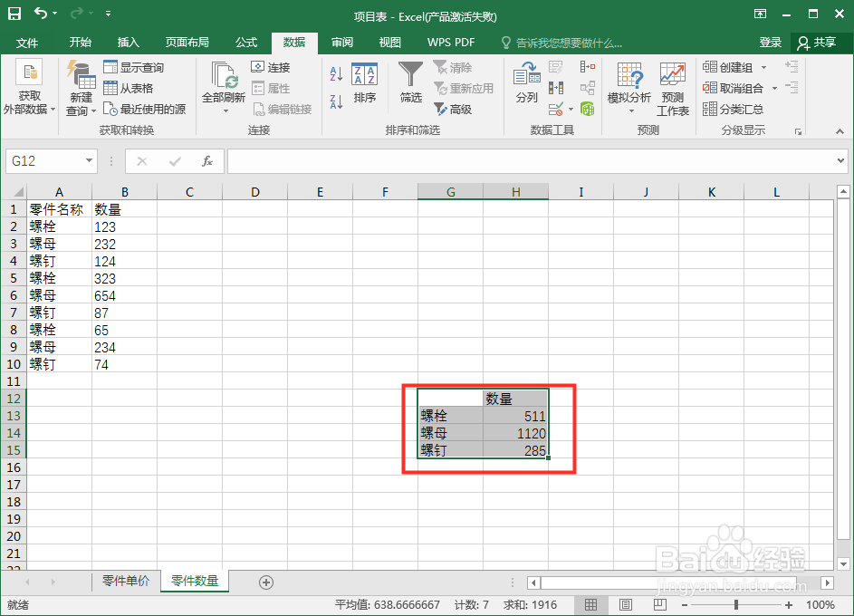Toggle the Filter funnel button
The image size is (854, 616).
tap(410, 82)
